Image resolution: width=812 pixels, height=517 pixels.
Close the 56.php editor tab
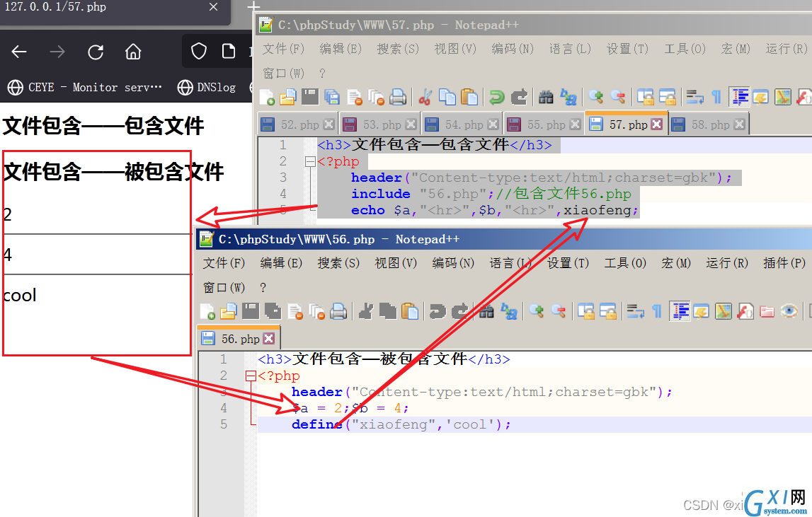click(269, 339)
